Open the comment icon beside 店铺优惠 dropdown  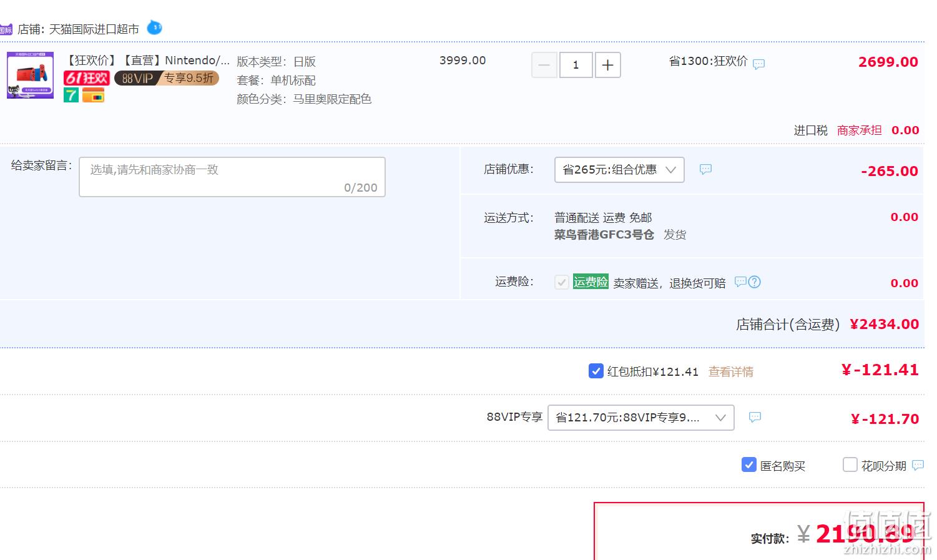705,169
